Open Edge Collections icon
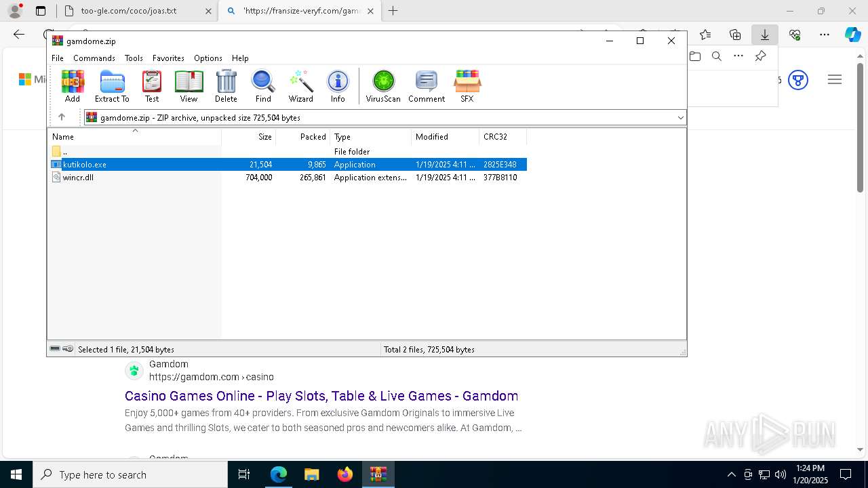Screen dimensions: 868x488 735,35
